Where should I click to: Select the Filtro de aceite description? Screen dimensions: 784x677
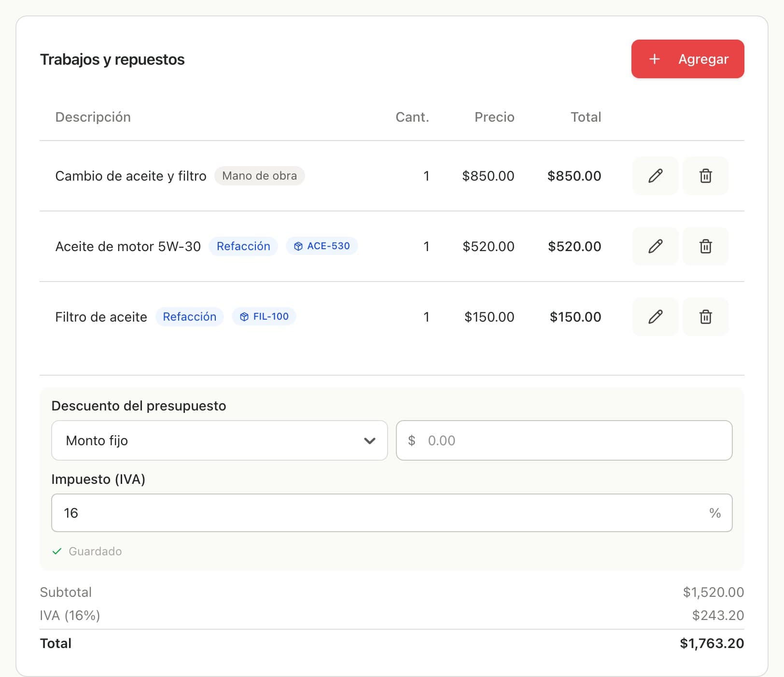(101, 317)
